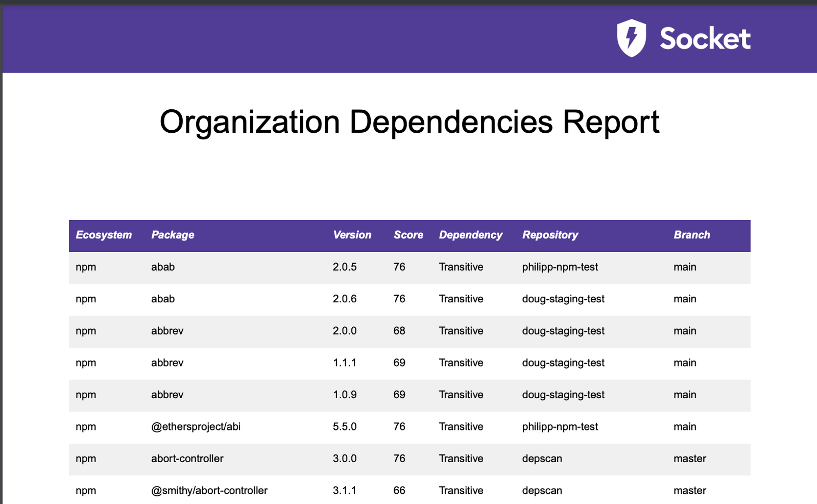This screenshot has width=817, height=504.
Task: Click npm ecosystem in abab 2.0.6 row
Action: coord(86,299)
